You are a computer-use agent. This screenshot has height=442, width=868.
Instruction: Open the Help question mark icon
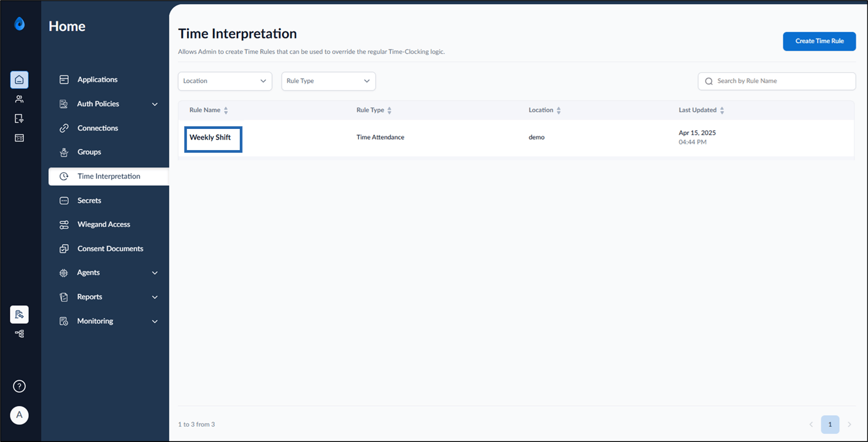pyautogui.click(x=19, y=386)
